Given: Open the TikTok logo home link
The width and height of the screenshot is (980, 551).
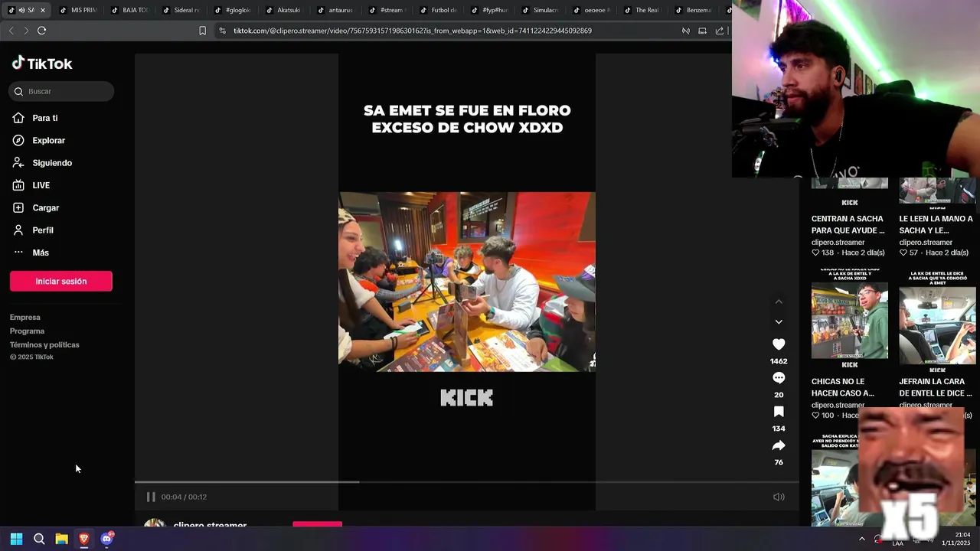Looking at the screenshot, I should point(42,64).
